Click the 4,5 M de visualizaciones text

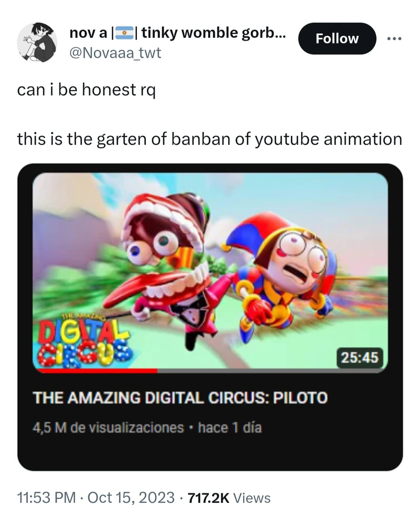click(x=108, y=428)
